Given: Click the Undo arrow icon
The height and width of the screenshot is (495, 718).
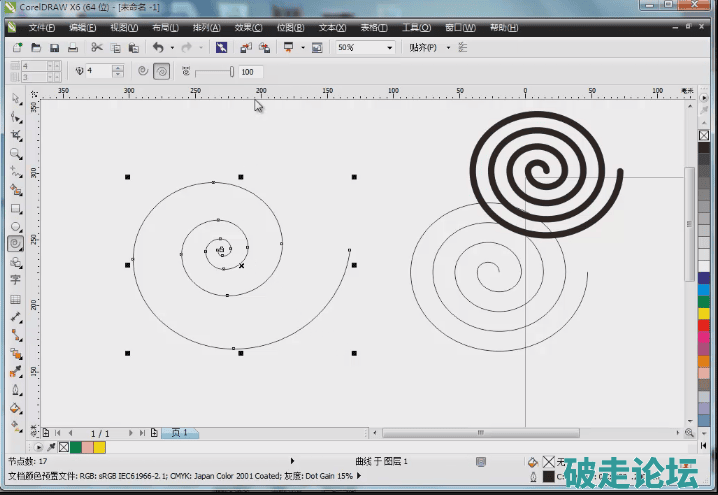Looking at the screenshot, I should tap(157, 47).
